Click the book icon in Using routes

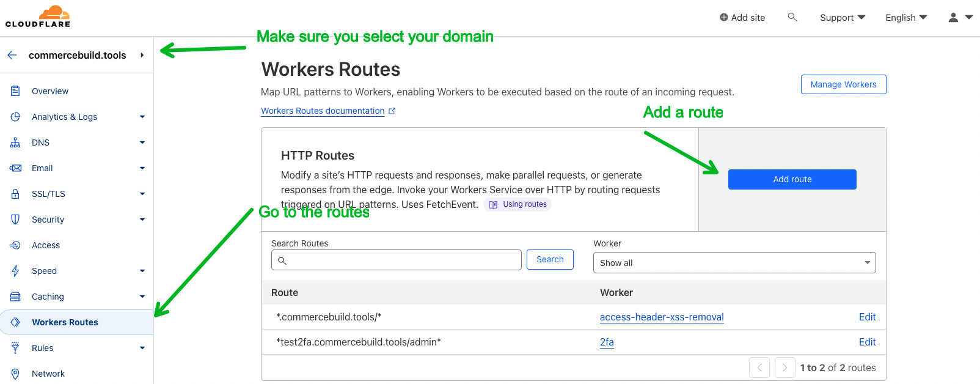click(493, 205)
